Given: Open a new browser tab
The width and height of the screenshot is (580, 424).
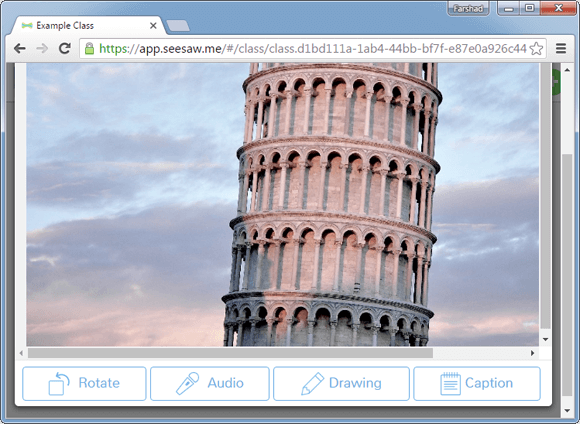Looking at the screenshot, I should coord(178,26).
